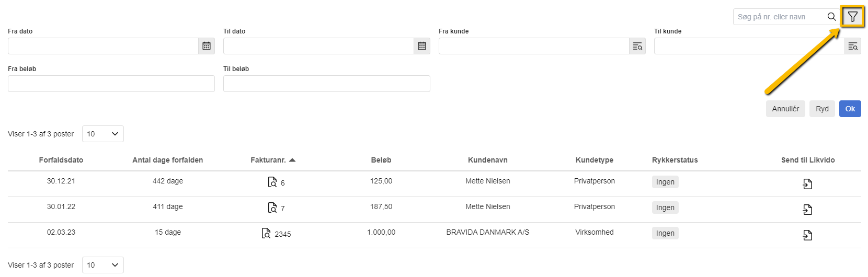Confirm the filter with the Ok button

(850, 109)
